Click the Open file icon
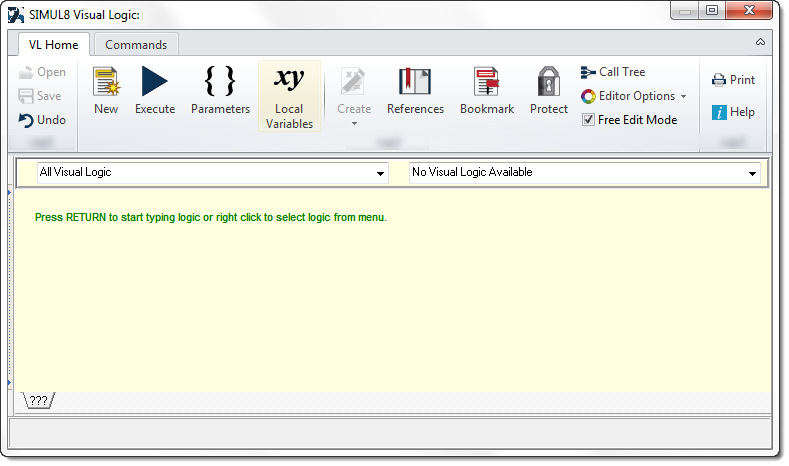The width and height of the screenshot is (789, 466). point(26,72)
